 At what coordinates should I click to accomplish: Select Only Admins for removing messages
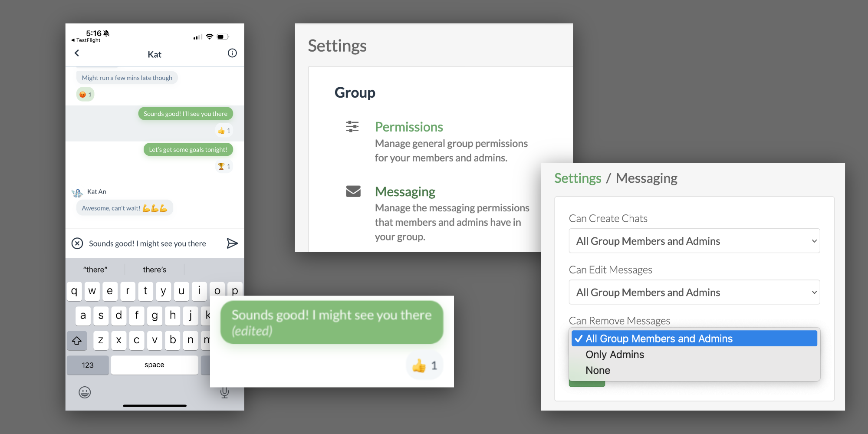pyautogui.click(x=615, y=355)
